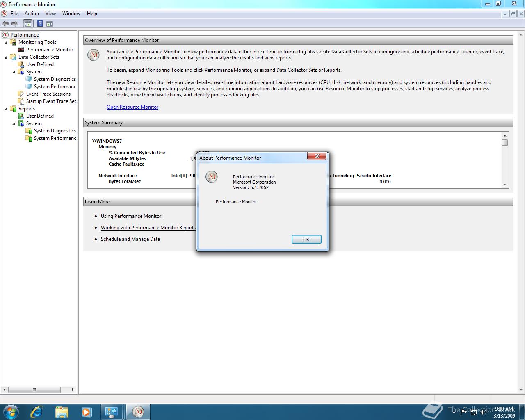Click 'Cache Faults/sec' counter text
525x420 pixels.
pyautogui.click(x=126, y=164)
